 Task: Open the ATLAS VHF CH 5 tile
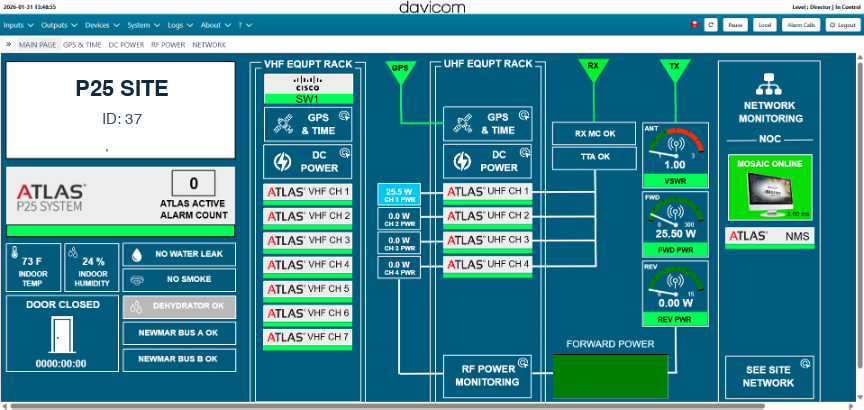pos(308,291)
